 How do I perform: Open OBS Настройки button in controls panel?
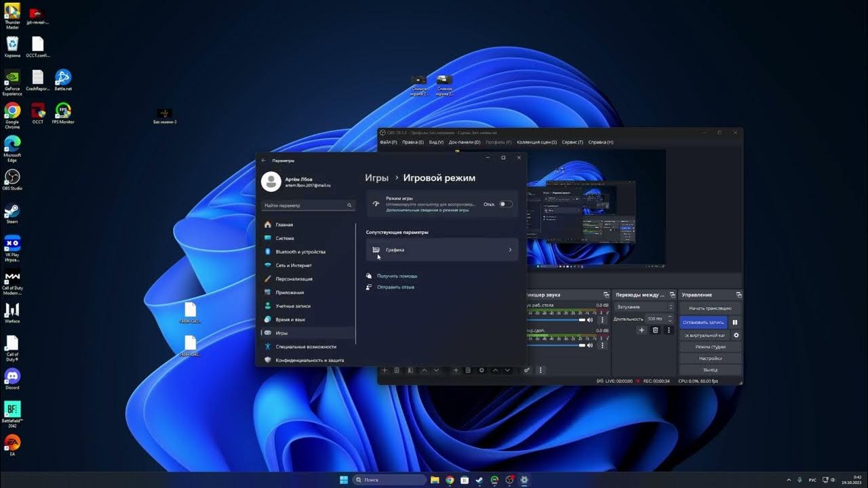(710, 359)
